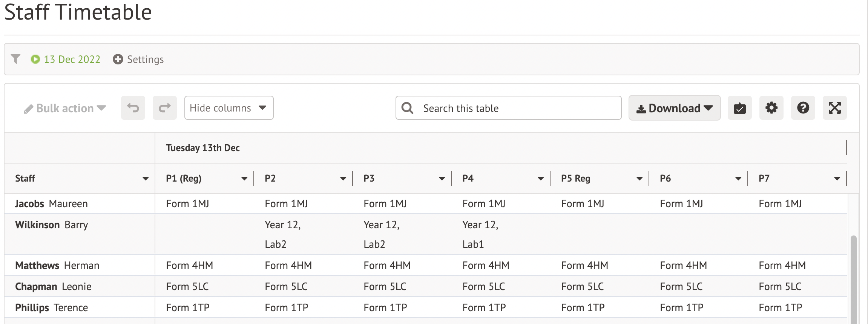
Task: Open the Staff column sort menu
Action: 145,179
